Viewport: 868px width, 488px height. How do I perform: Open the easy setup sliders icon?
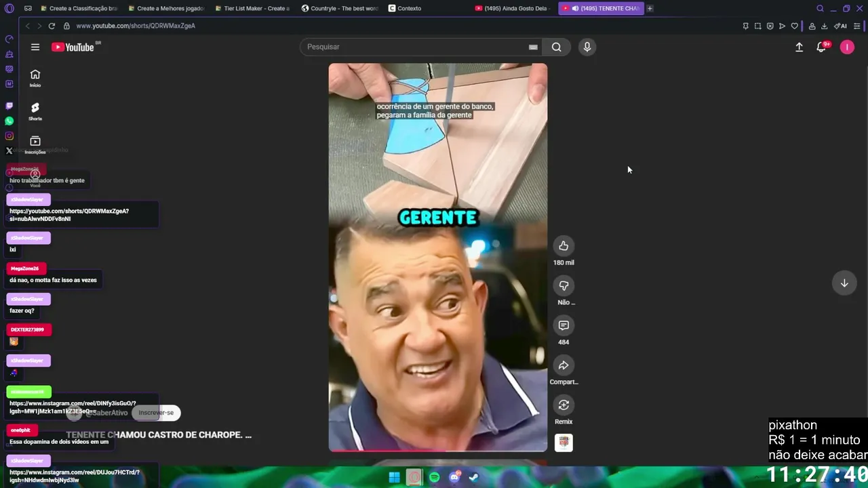857,26
